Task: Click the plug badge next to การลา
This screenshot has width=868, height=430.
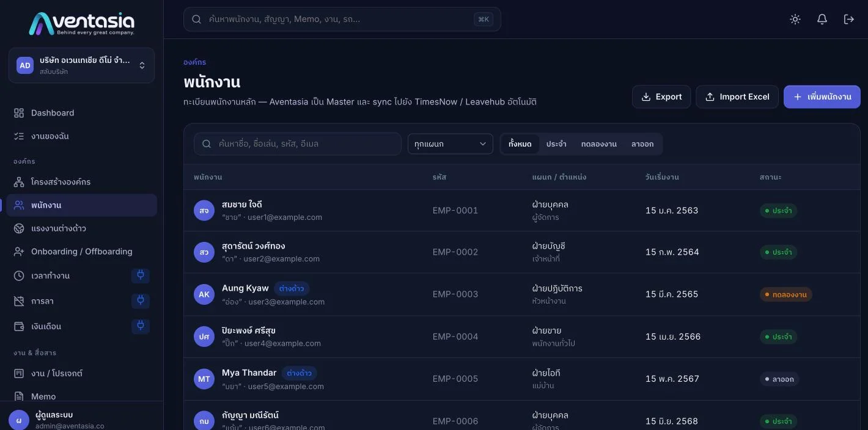Action: (141, 301)
